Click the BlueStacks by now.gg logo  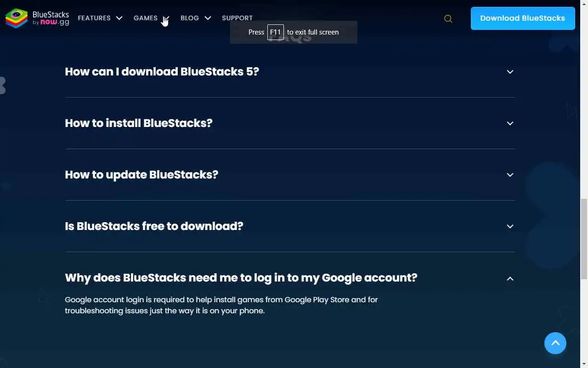pos(37,18)
